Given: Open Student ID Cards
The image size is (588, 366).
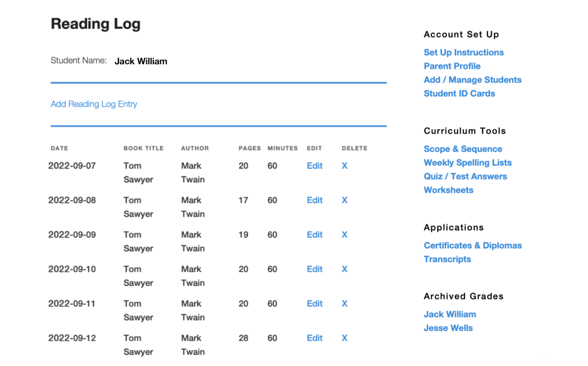Looking at the screenshot, I should (459, 94).
